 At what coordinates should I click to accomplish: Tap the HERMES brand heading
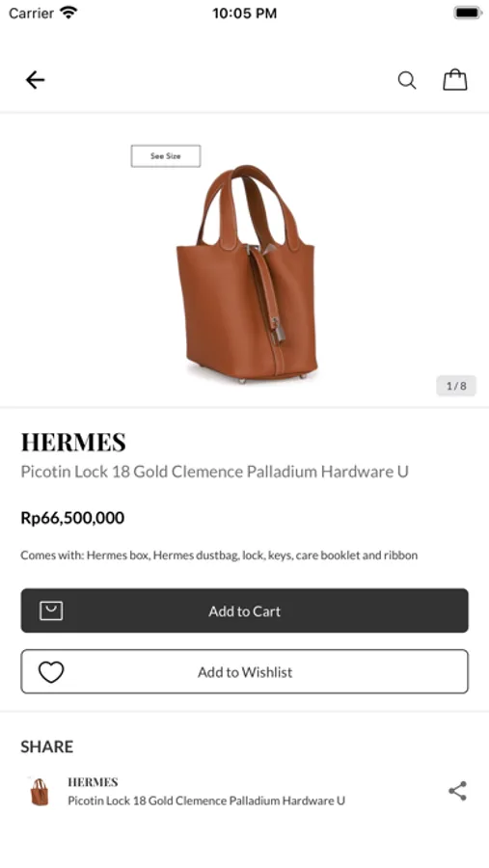point(73,443)
